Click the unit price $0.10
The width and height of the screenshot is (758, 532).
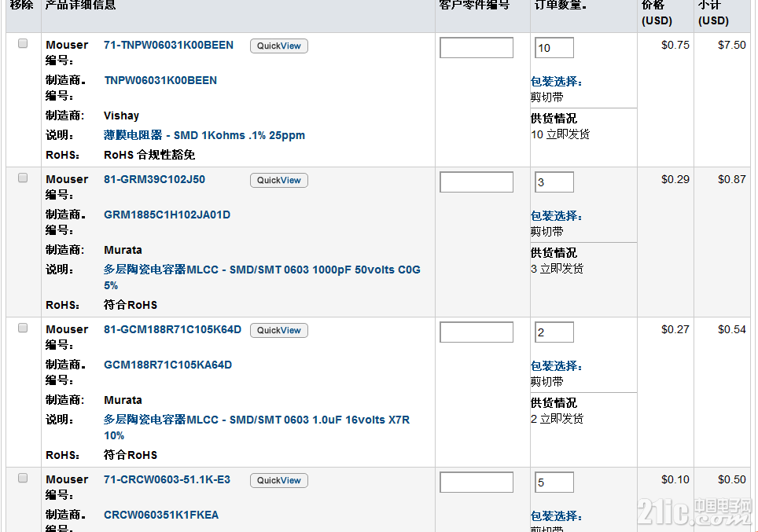tap(675, 479)
